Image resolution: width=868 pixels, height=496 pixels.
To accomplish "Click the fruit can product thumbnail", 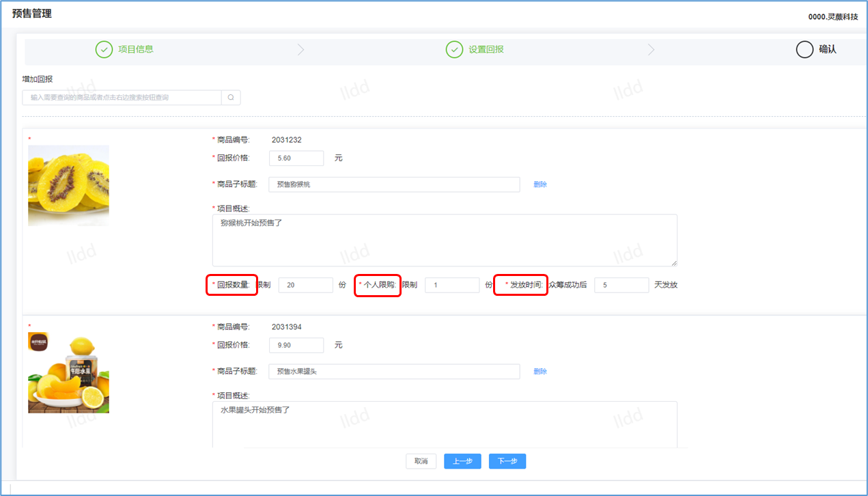I will [68, 372].
